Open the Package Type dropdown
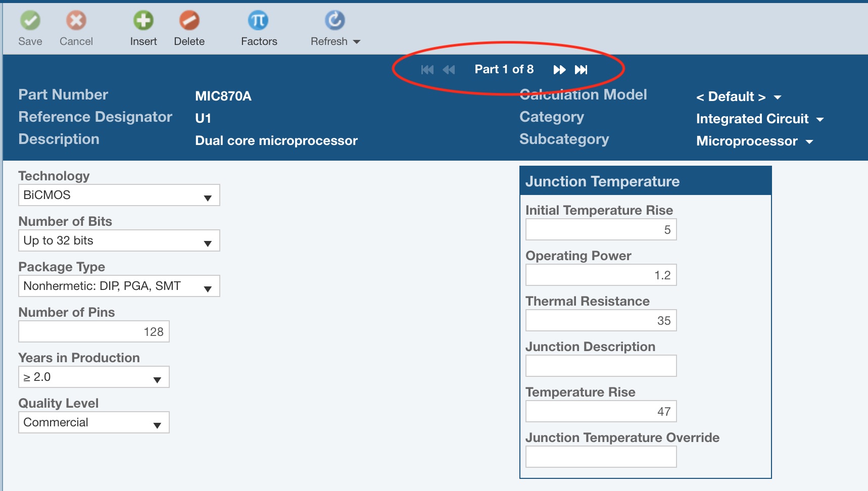868x491 pixels. pyautogui.click(x=119, y=286)
